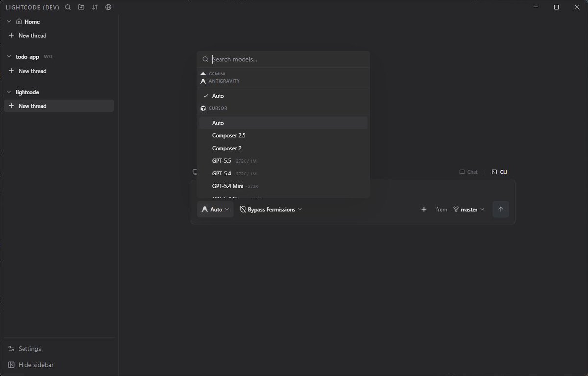Click the Settings sliders icon
Image resolution: width=588 pixels, height=376 pixels.
click(x=11, y=349)
